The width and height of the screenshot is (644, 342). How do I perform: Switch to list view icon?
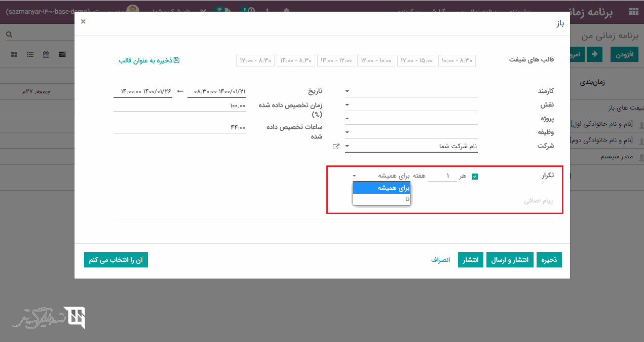(x=30, y=54)
